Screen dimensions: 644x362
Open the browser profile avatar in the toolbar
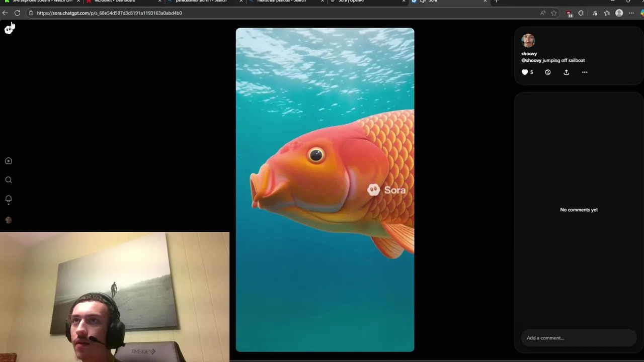tap(619, 13)
